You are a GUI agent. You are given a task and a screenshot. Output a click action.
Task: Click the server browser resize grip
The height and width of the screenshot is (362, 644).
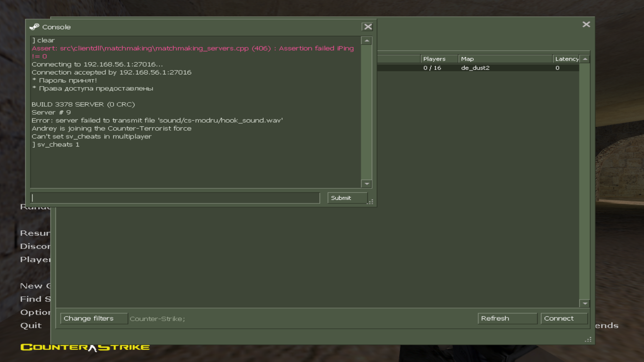(x=588, y=340)
